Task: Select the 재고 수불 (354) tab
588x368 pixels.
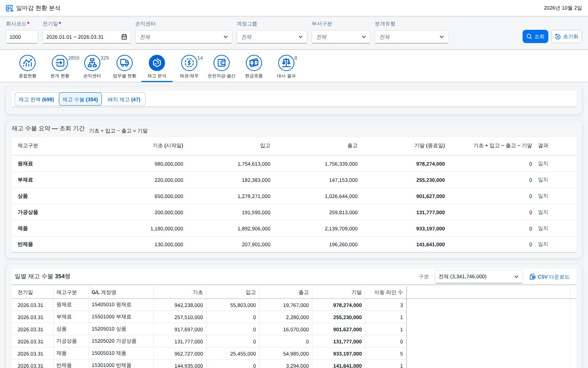Action: coord(80,99)
